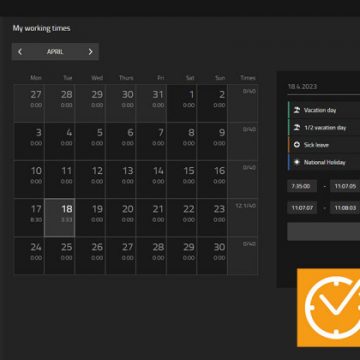Viewport: 360px width, 360px height.
Task: Select April 3 in calendar
Action: point(29,141)
